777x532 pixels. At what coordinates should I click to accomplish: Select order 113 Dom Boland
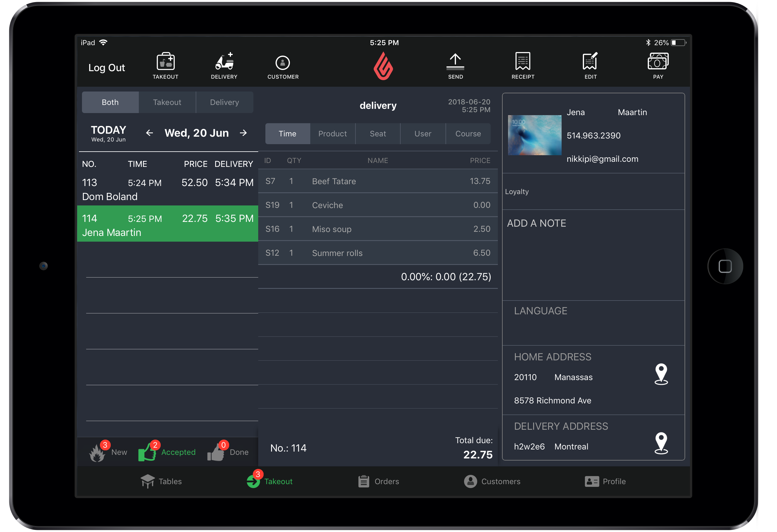click(167, 189)
